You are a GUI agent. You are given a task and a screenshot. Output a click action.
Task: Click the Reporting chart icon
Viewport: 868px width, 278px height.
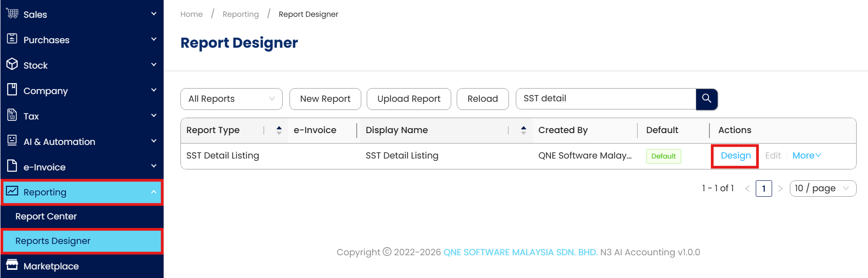point(12,191)
